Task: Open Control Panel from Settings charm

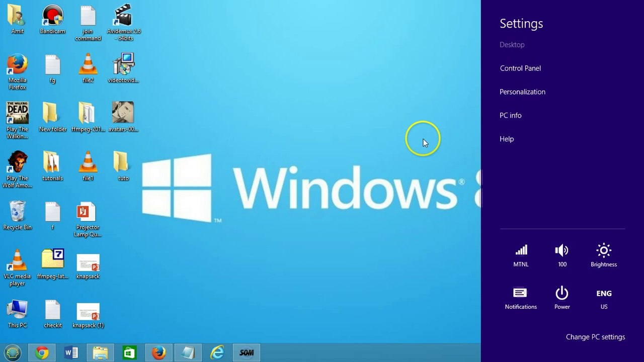Action: pyautogui.click(x=520, y=68)
